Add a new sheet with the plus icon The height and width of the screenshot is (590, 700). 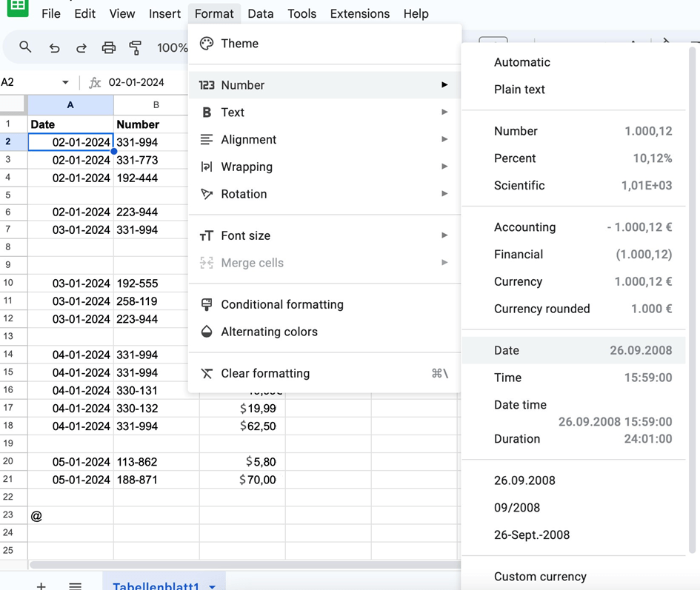click(x=41, y=585)
